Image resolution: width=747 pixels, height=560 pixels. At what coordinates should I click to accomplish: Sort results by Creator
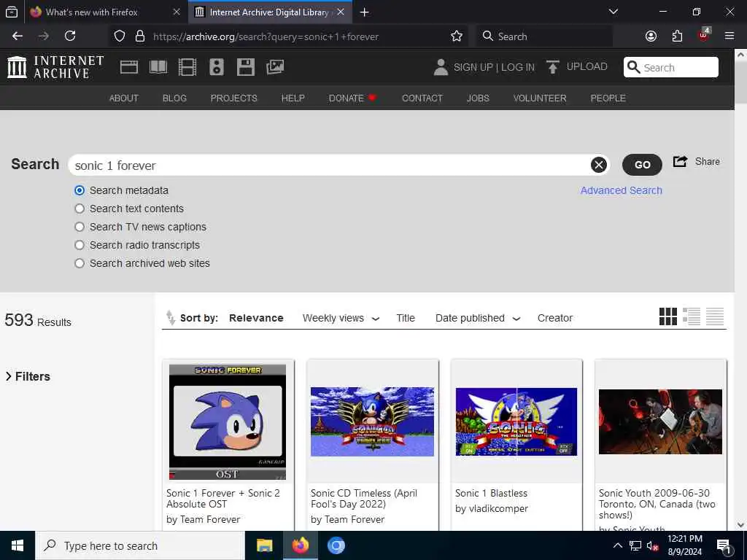[x=555, y=318]
